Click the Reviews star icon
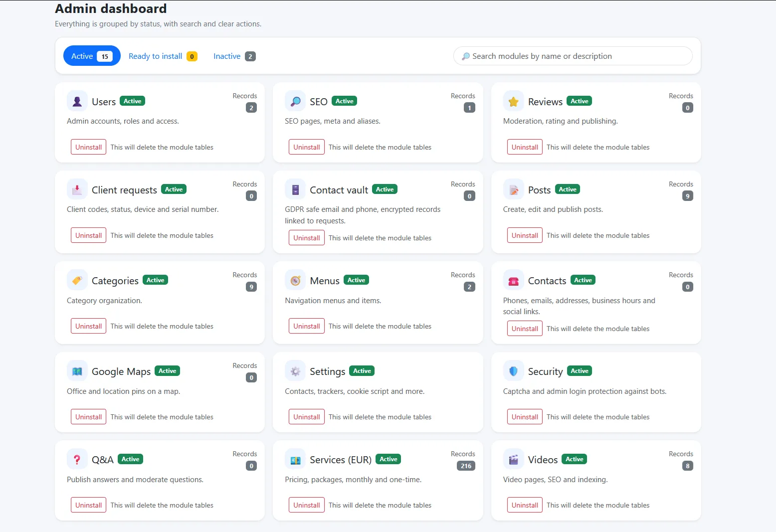The image size is (776, 532). point(513,101)
